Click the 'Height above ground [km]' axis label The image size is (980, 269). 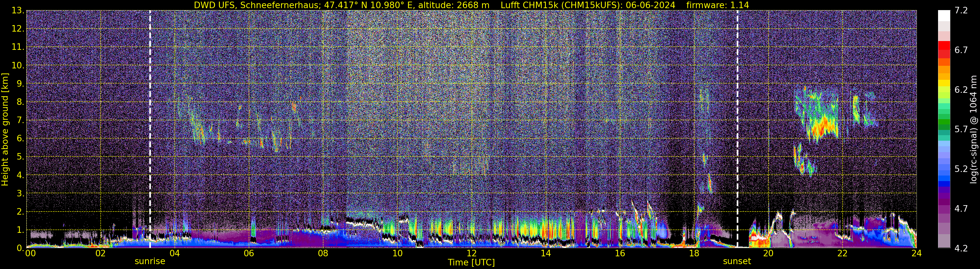tap(5, 129)
